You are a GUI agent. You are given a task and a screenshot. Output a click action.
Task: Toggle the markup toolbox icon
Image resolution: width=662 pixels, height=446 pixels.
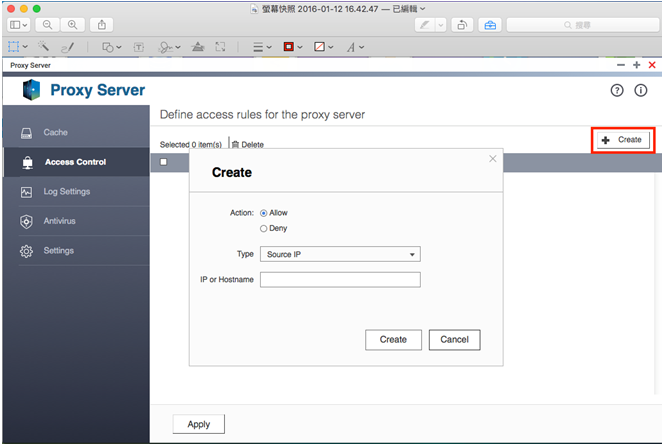click(490, 24)
